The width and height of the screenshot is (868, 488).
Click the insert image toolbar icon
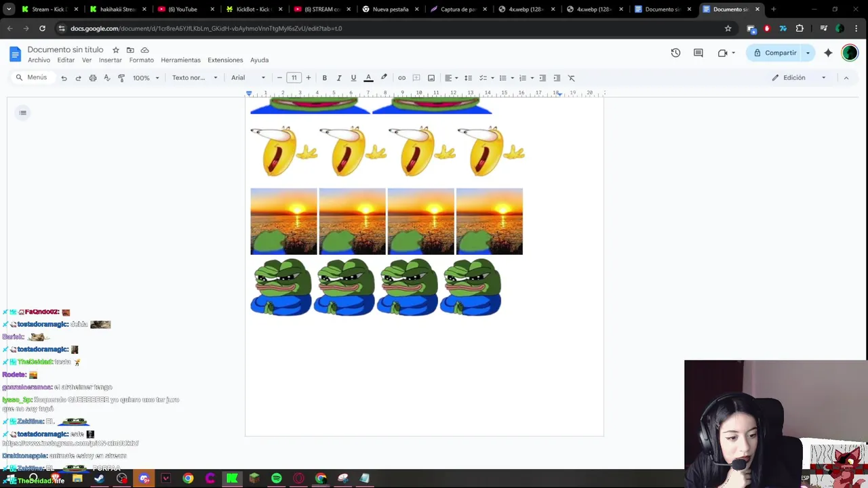point(431,78)
